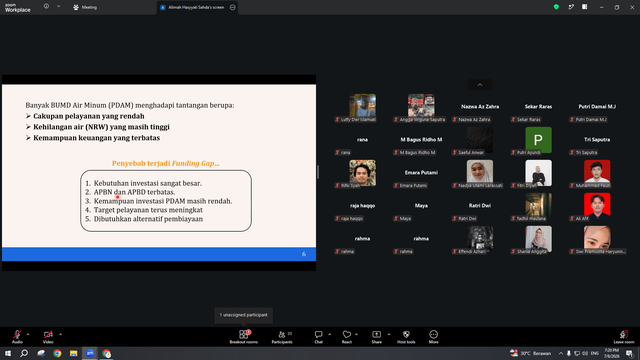640x360 pixels.
Task: Switch to the Meeting tab
Action: (85, 7)
